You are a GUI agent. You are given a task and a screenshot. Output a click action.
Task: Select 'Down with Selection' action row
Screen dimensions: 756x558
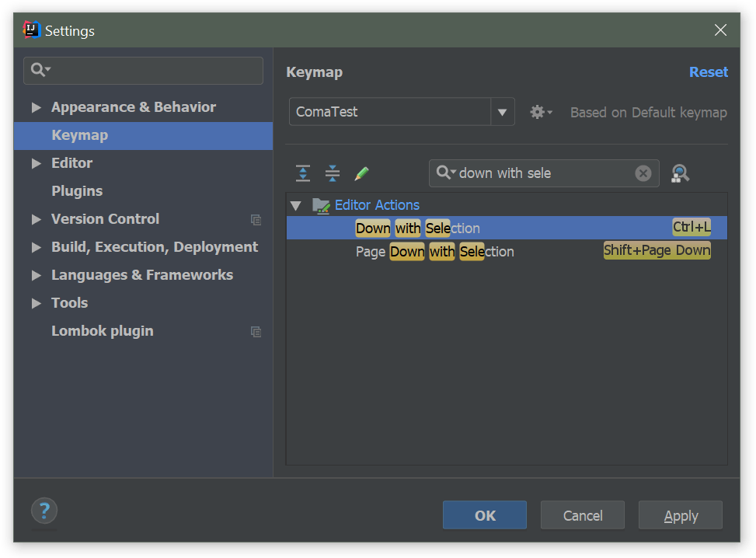[507, 228]
